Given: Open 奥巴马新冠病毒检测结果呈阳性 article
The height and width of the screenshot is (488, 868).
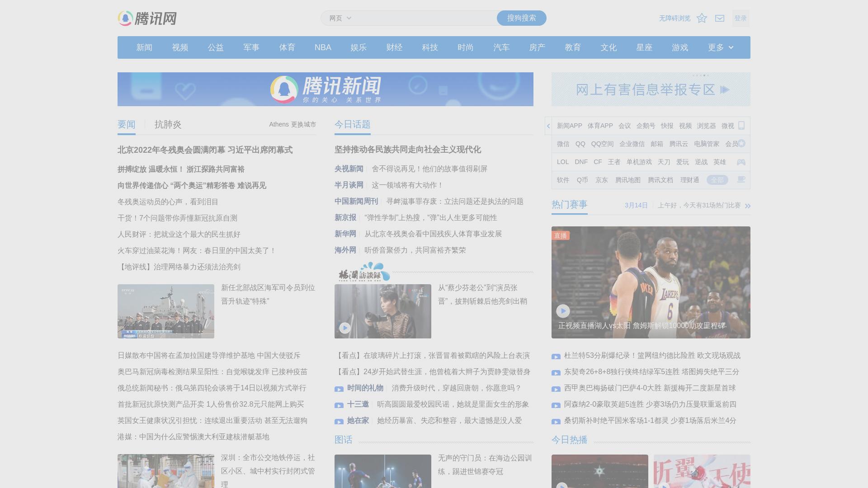Looking at the screenshot, I should [212, 371].
